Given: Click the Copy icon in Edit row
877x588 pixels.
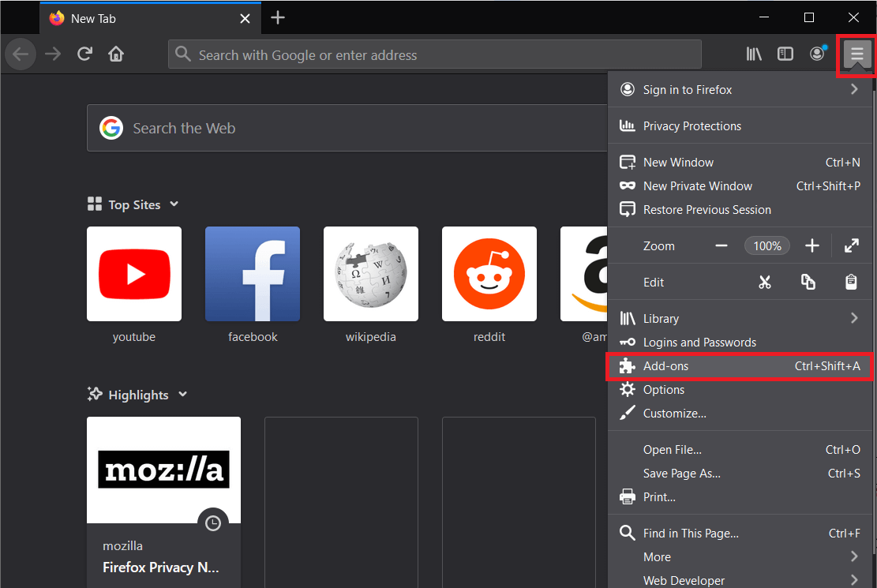Looking at the screenshot, I should (808, 282).
